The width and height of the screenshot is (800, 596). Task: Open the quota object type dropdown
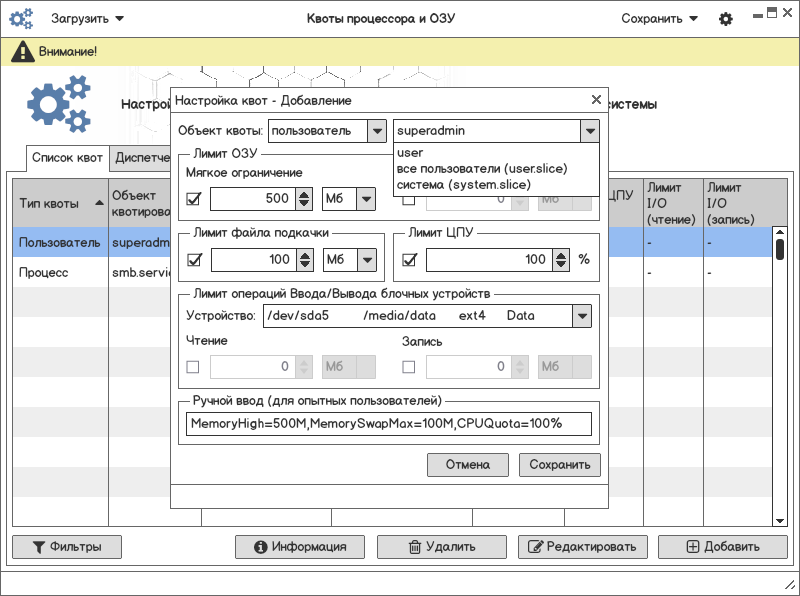click(x=376, y=131)
